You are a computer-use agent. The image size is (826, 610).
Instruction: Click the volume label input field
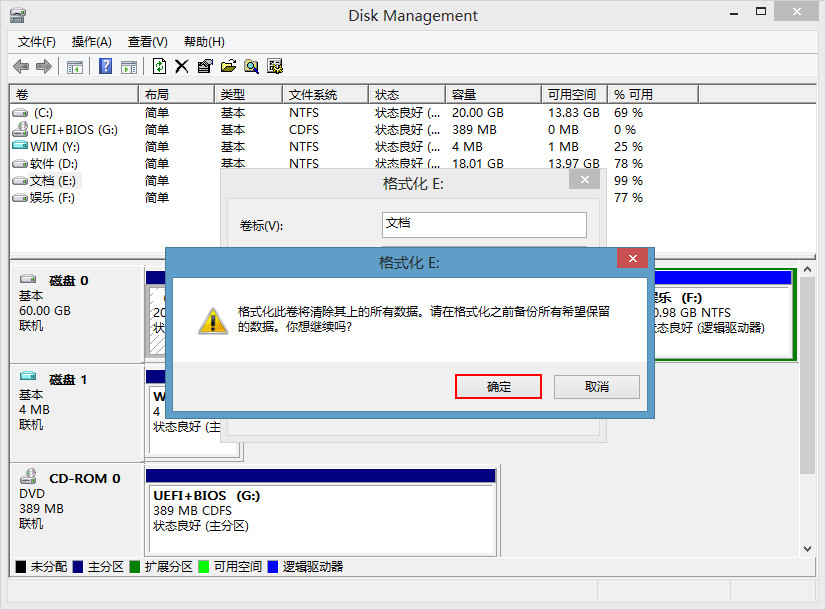point(483,224)
